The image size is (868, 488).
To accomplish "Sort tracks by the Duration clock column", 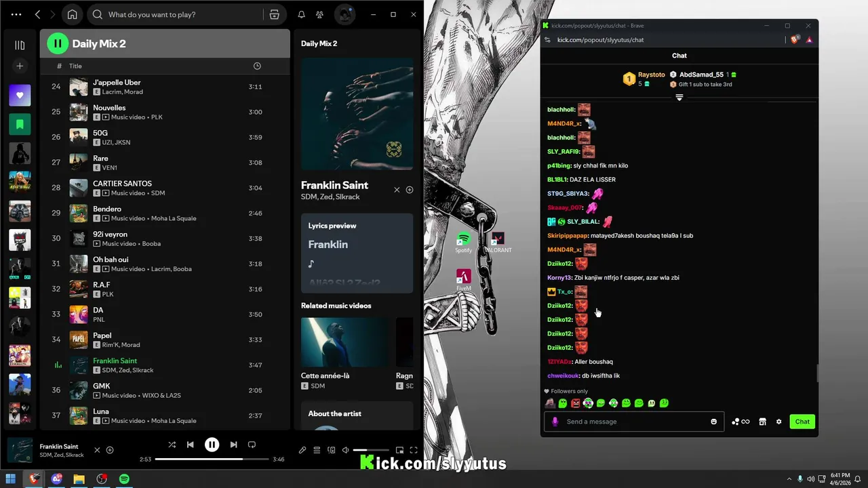I will (x=257, y=66).
